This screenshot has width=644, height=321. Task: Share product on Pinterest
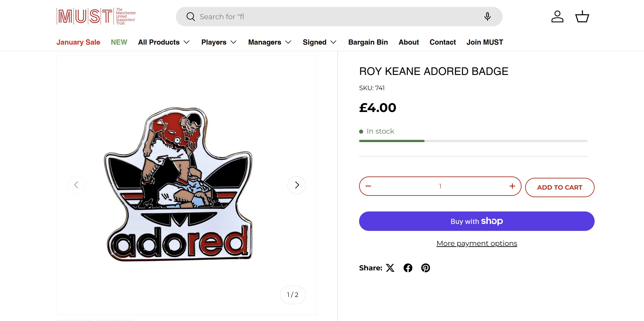(x=425, y=268)
